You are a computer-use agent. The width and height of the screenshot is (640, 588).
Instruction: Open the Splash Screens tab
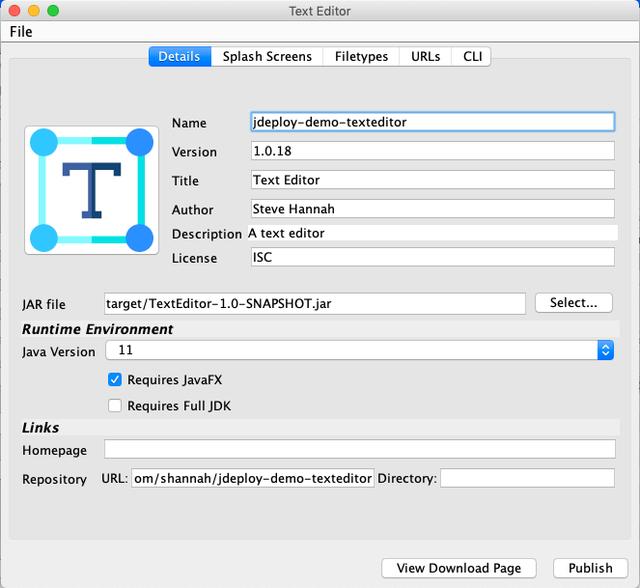(267, 56)
